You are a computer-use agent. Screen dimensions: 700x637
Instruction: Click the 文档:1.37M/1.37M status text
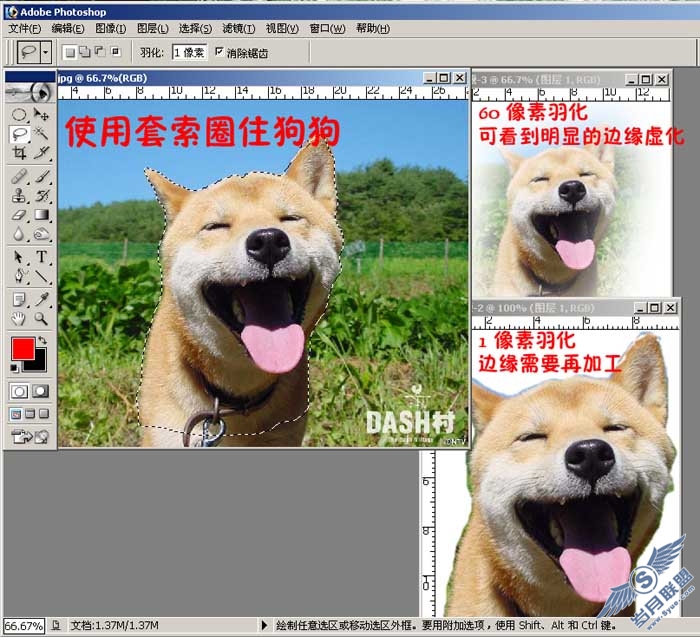tap(115, 626)
